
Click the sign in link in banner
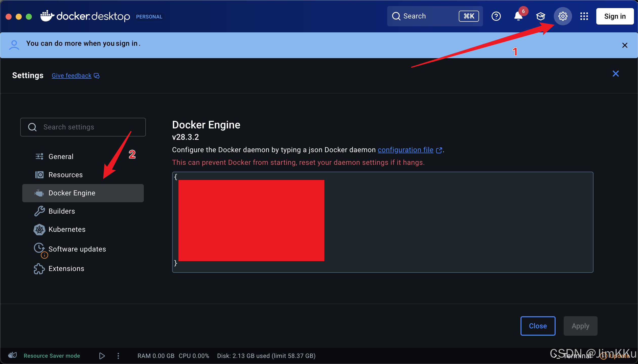127,43
